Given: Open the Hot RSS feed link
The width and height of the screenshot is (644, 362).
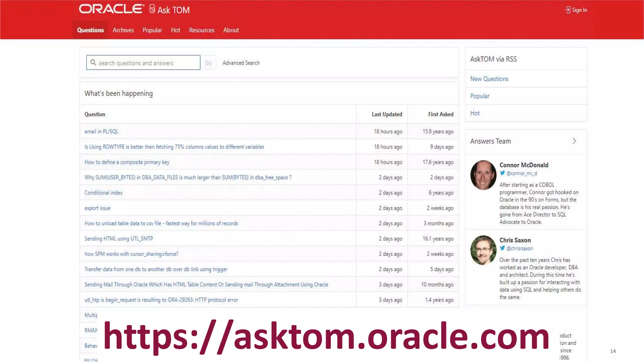Looking at the screenshot, I should 475,113.
